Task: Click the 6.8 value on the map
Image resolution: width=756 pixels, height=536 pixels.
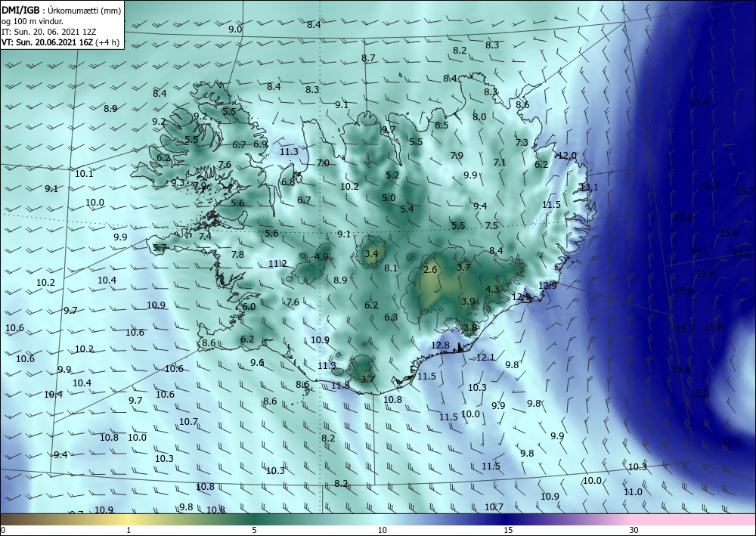Action: 288,181
